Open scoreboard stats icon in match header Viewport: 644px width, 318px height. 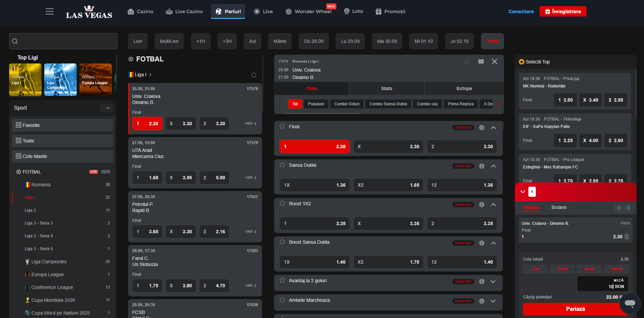tap(481, 61)
